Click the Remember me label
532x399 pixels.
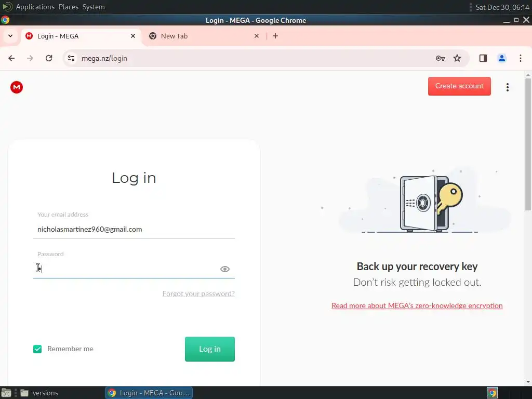click(70, 349)
